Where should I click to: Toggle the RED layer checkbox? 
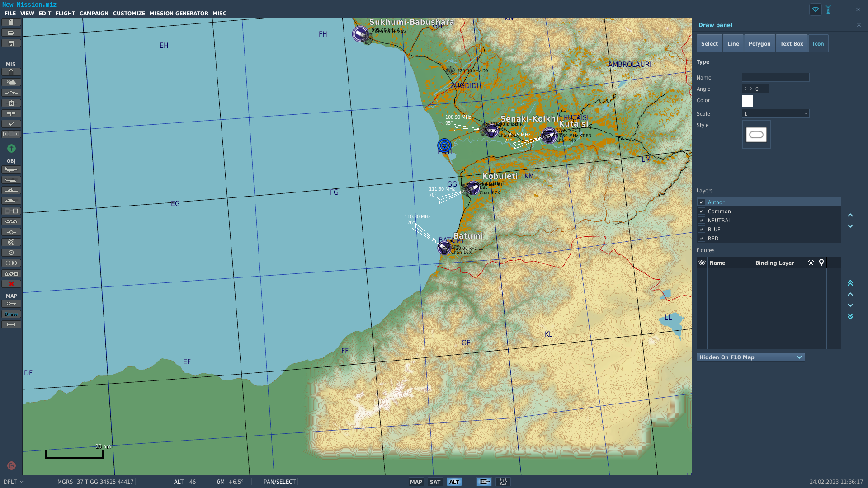[702, 238]
